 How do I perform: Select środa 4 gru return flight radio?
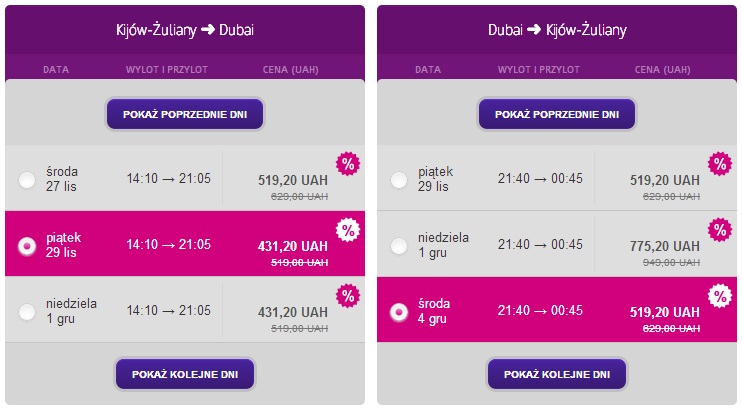point(399,312)
